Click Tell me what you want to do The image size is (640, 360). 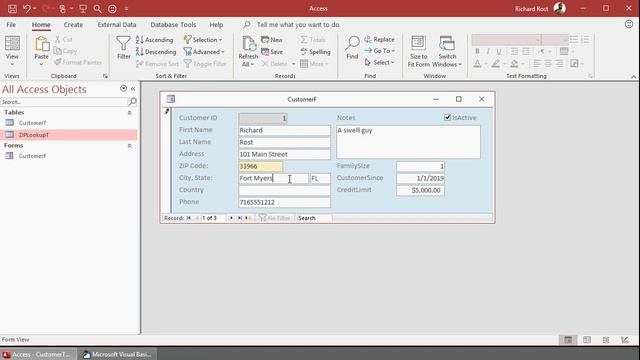(298, 24)
